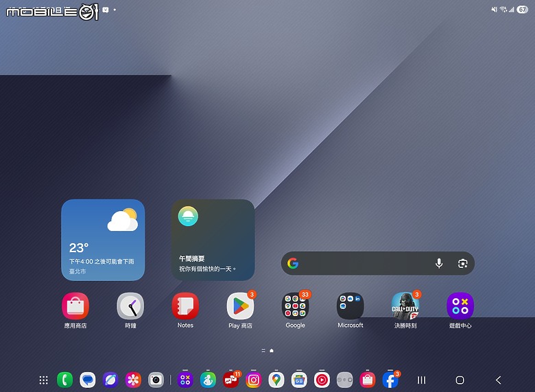Tap the Google G logo in the search widget
Viewport: 535px width, 392px height.
point(293,263)
